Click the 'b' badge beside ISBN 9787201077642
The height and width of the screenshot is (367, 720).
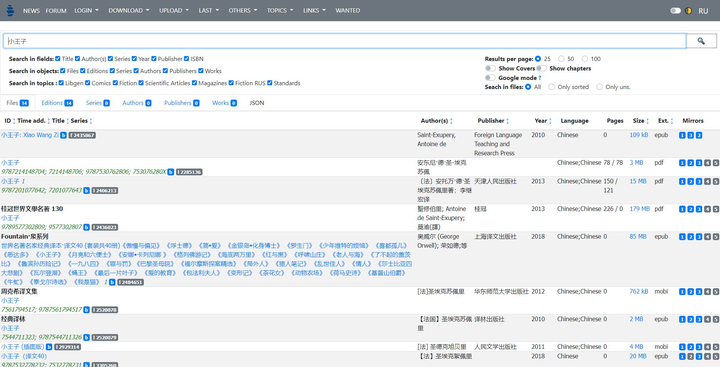[x=86, y=190]
